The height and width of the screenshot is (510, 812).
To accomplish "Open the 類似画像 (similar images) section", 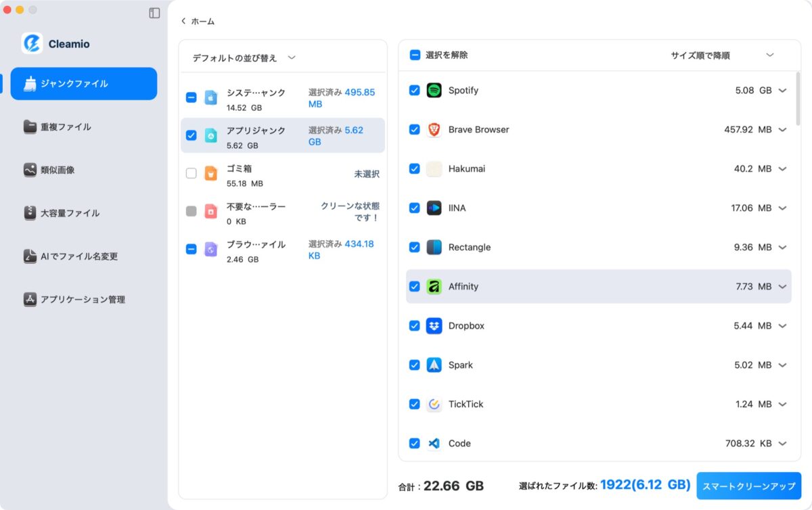I will click(30, 170).
